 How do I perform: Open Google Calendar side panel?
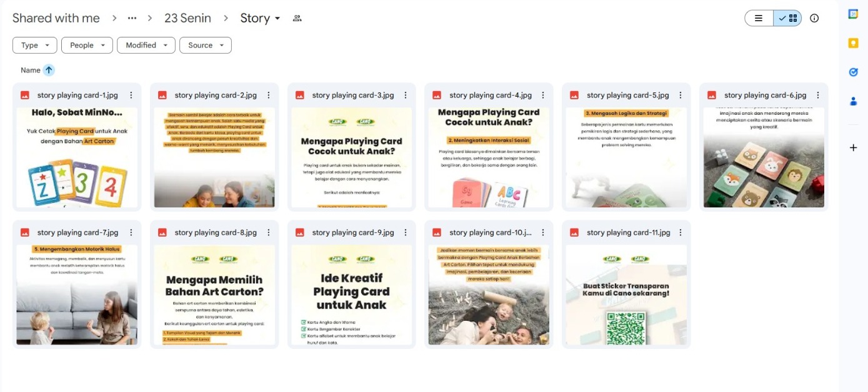(x=853, y=14)
